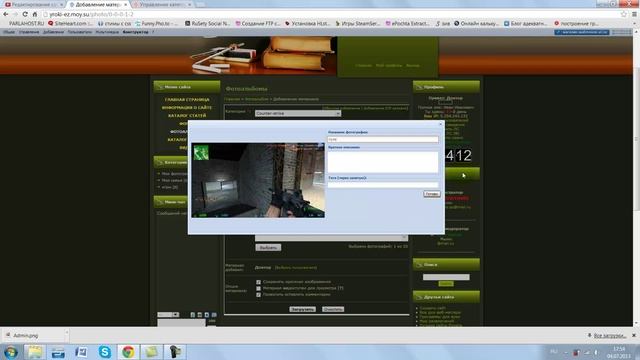Open the Онлайн калькулятор bookmark

point(476,24)
